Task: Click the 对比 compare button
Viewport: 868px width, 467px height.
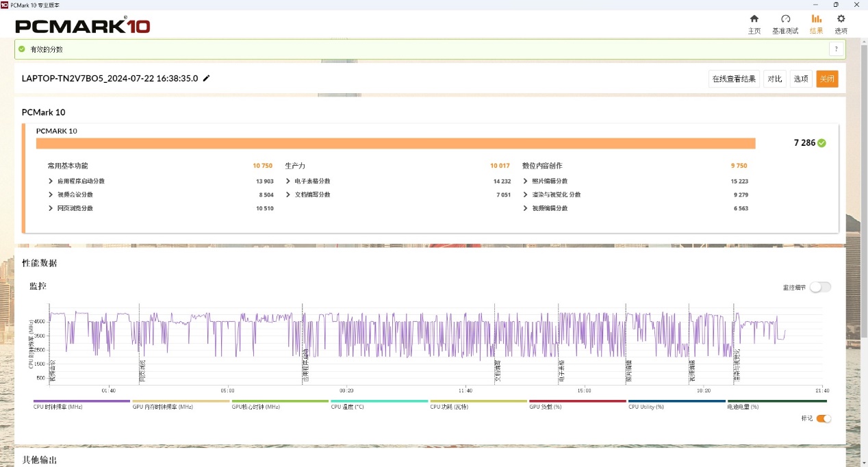Action: [774, 79]
